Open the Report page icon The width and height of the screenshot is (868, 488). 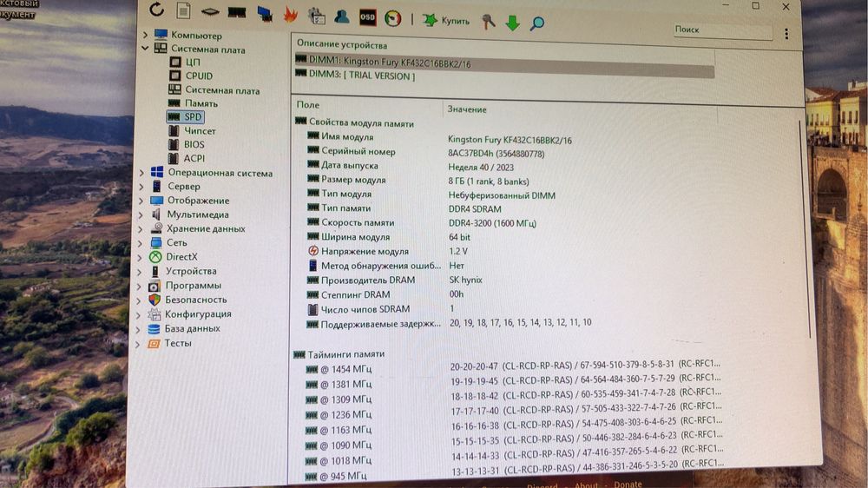(x=184, y=10)
